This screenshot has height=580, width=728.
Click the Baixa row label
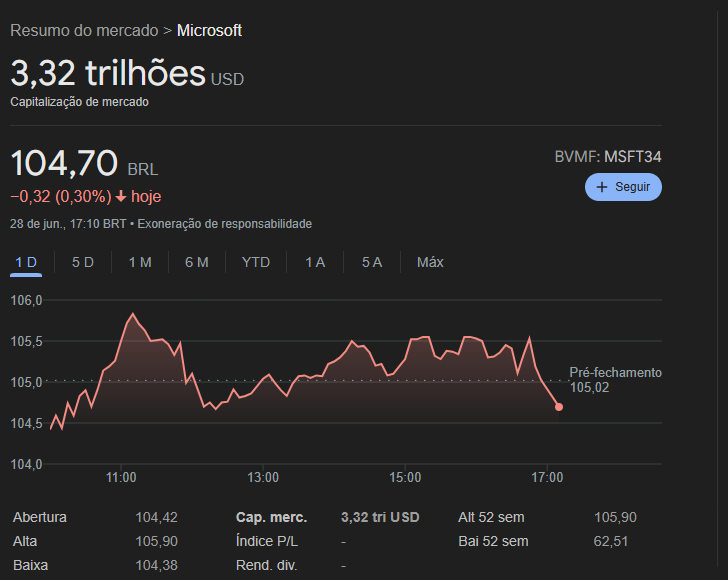(31, 566)
